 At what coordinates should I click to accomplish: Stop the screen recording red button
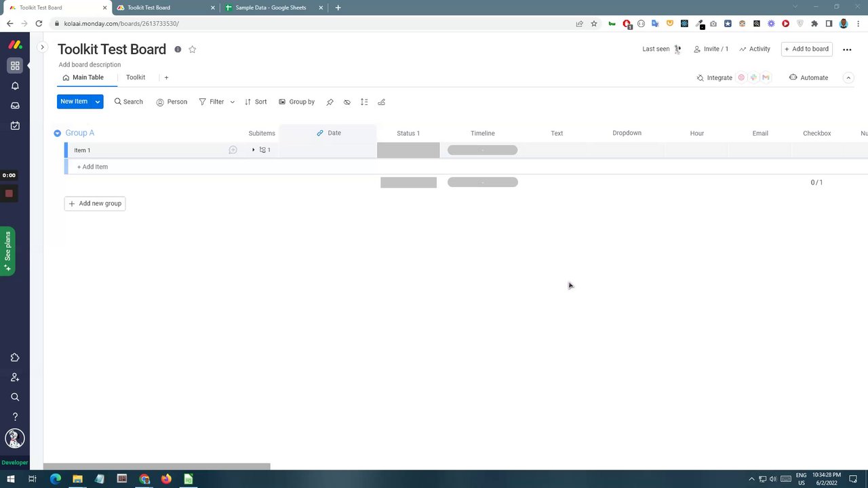pos(9,194)
